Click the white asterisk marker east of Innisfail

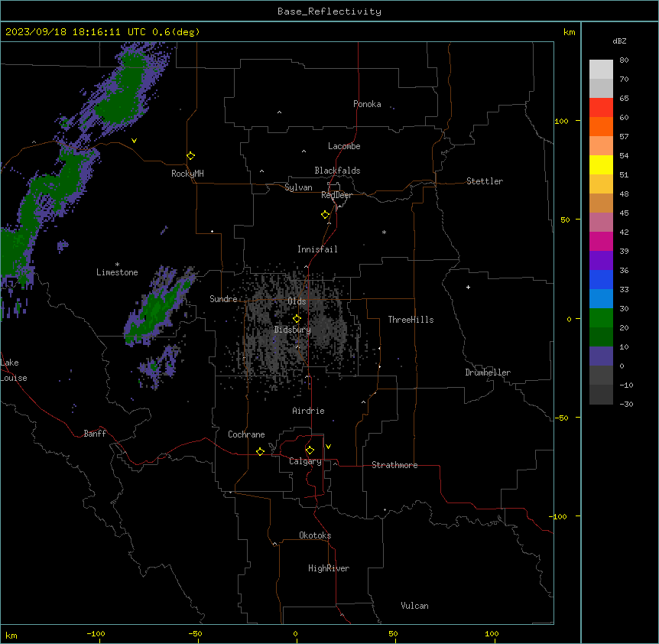pyautogui.click(x=384, y=232)
